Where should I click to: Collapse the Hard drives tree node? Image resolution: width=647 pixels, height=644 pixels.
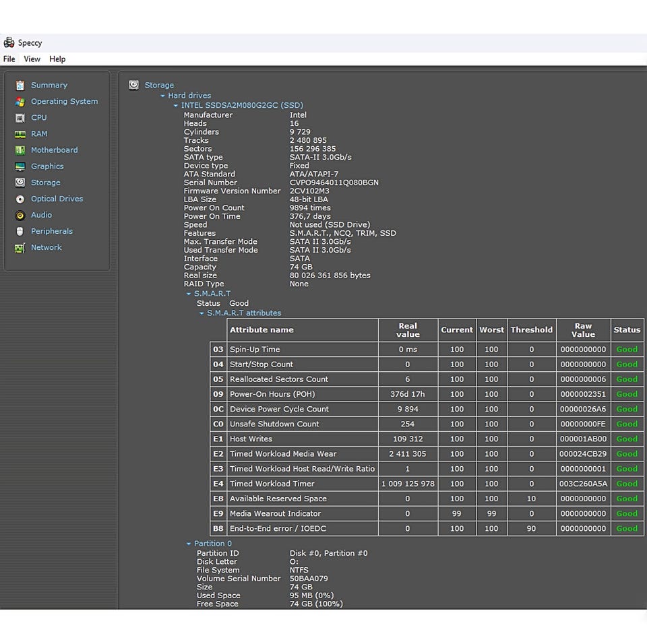(163, 96)
